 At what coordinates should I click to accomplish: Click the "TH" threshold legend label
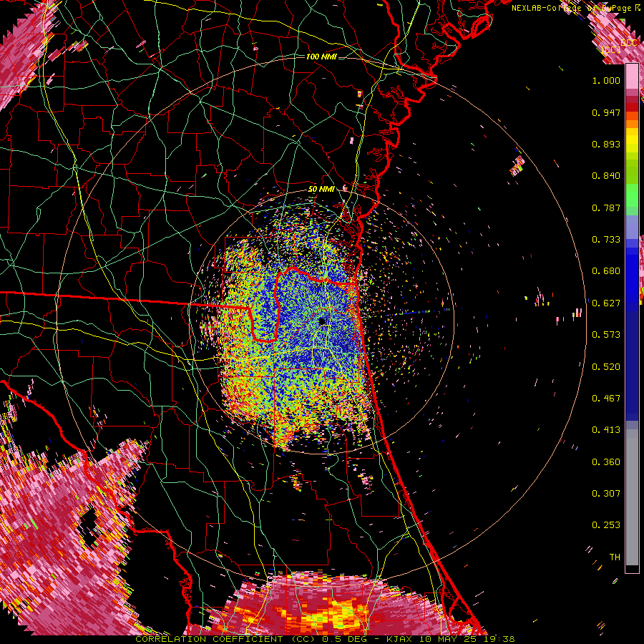click(x=615, y=557)
